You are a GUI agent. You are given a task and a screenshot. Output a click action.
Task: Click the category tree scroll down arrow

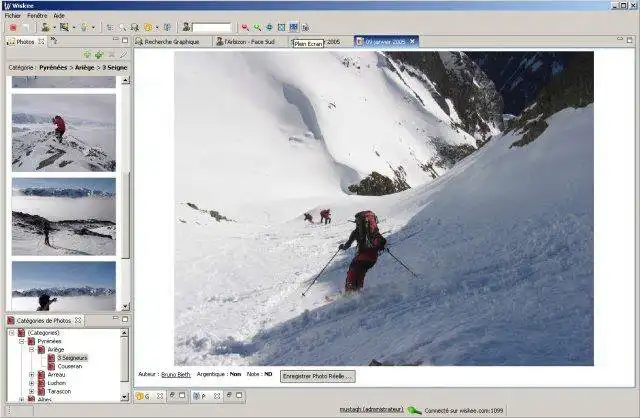[x=124, y=397]
